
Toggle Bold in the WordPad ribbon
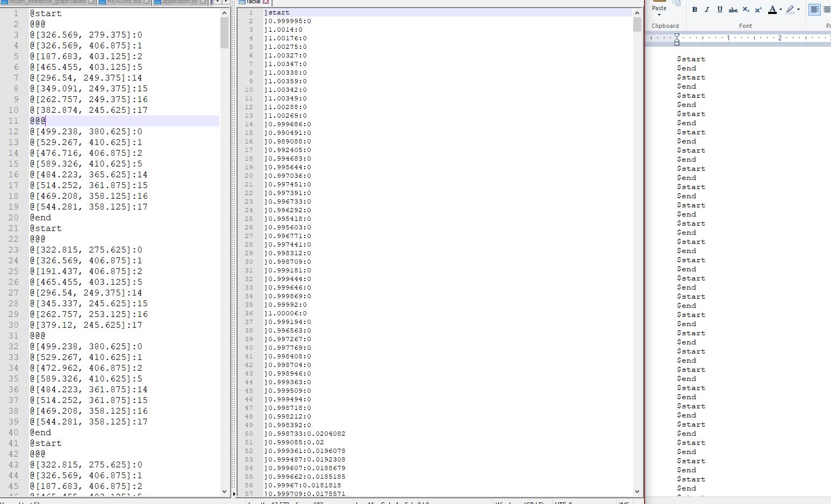click(x=694, y=10)
